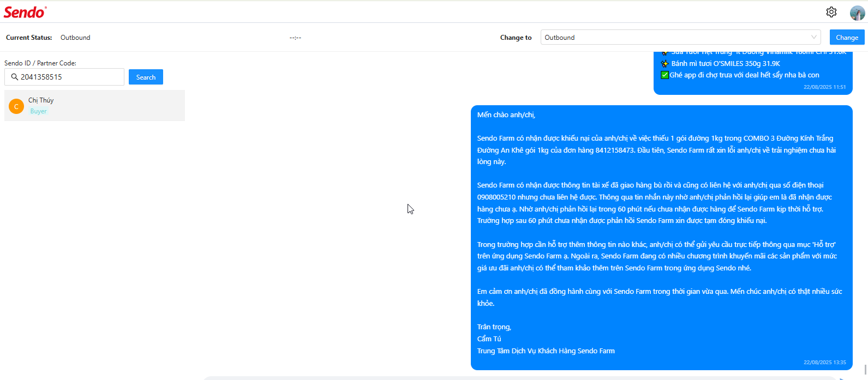
Task: Click the magnifier icon in search field
Action: 15,77
